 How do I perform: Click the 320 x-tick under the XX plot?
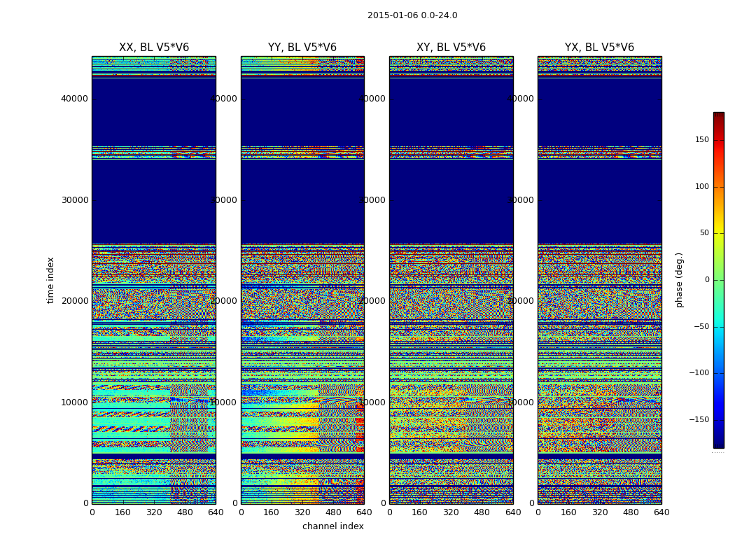[x=154, y=512]
